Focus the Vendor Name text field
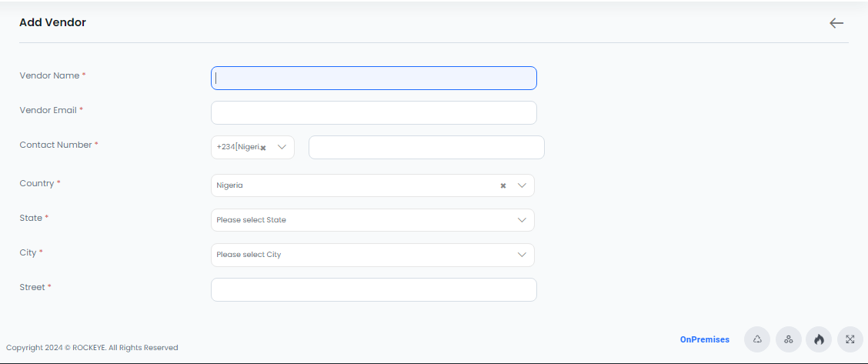 tap(374, 78)
